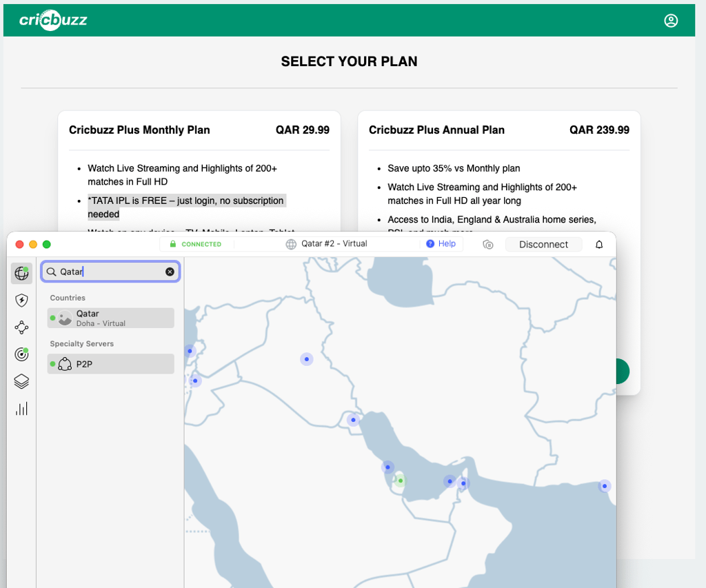Click the green connected Qatar map pin
Screen dimensions: 706x588
(x=401, y=480)
